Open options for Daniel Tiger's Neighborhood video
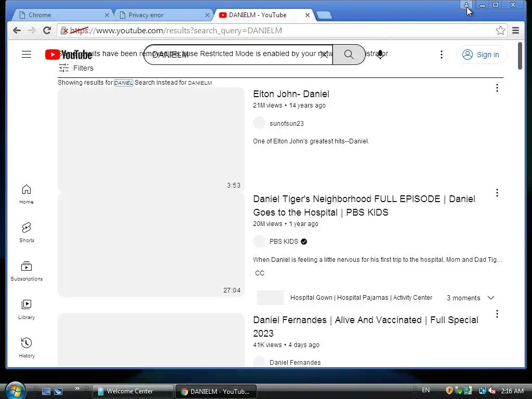 coord(497,193)
